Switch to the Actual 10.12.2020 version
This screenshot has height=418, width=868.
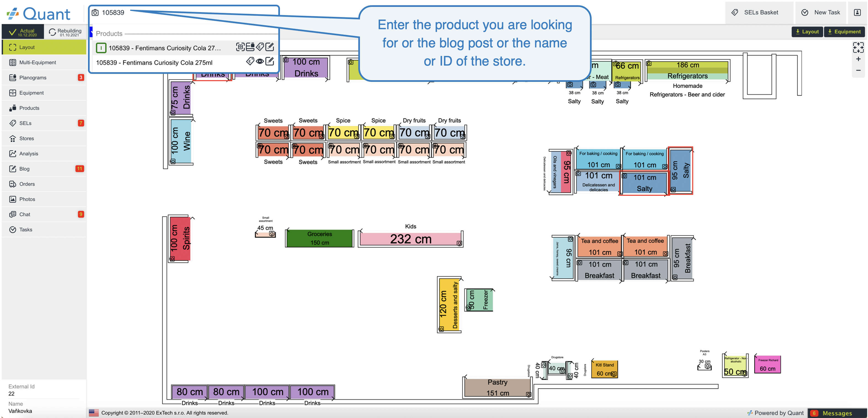[x=23, y=32]
